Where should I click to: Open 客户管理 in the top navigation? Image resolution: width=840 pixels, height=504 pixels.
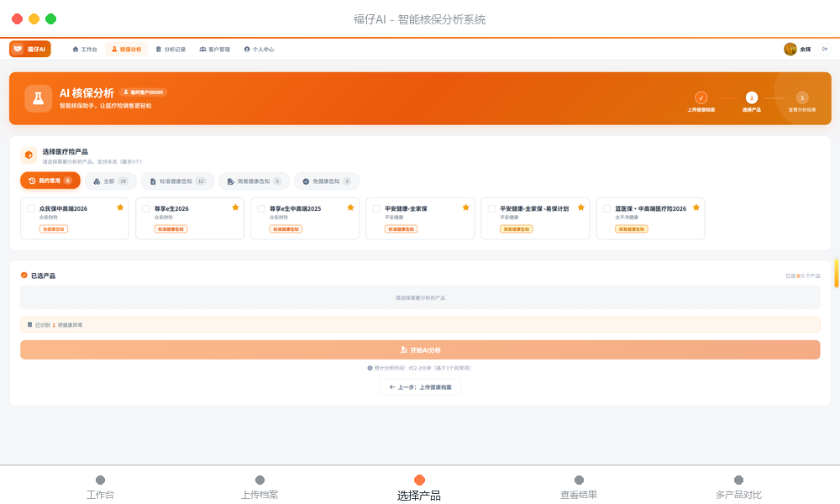[x=215, y=50]
